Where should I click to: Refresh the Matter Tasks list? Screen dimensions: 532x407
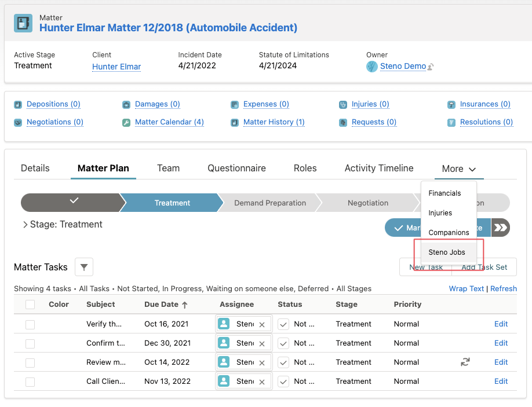click(504, 289)
